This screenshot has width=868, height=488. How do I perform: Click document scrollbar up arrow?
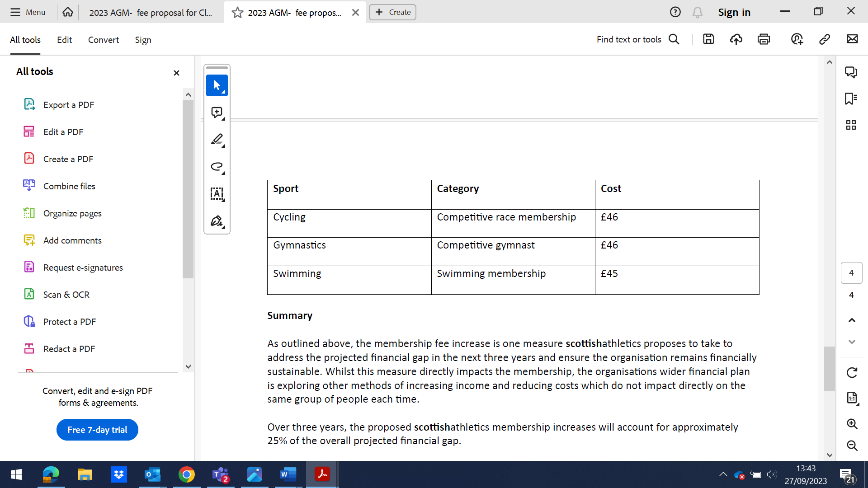click(x=830, y=62)
